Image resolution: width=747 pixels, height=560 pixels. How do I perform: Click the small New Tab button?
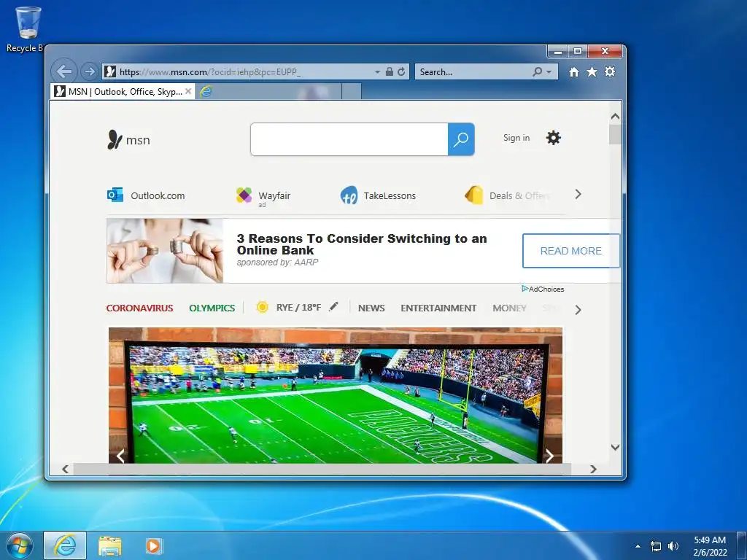tap(352, 91)
